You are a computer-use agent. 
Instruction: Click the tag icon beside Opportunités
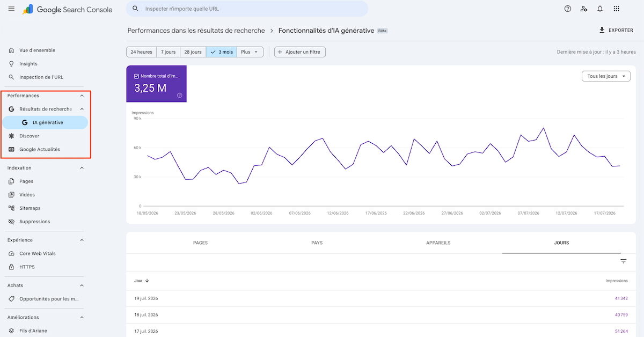coord(11,299)
